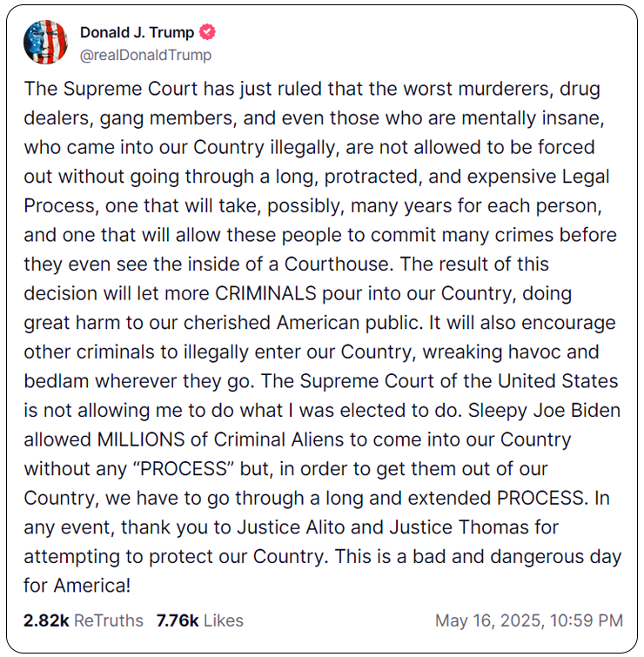The height and width of the screenshot is (657, 644).
Task: Click the May 16, 2025 timestamp
Action: click(x=490, y=620)
